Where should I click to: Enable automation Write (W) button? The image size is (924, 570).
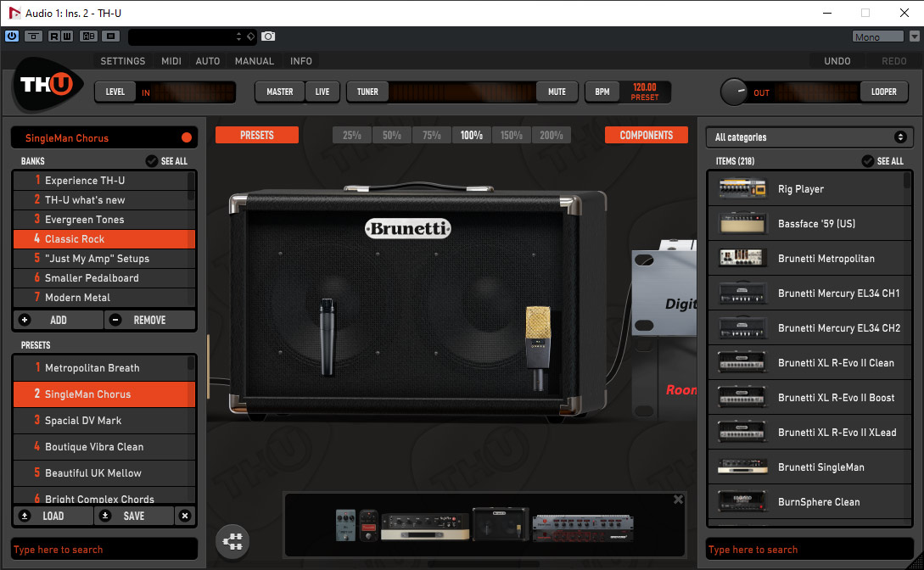pyautogui.click(x=66, y=36)
